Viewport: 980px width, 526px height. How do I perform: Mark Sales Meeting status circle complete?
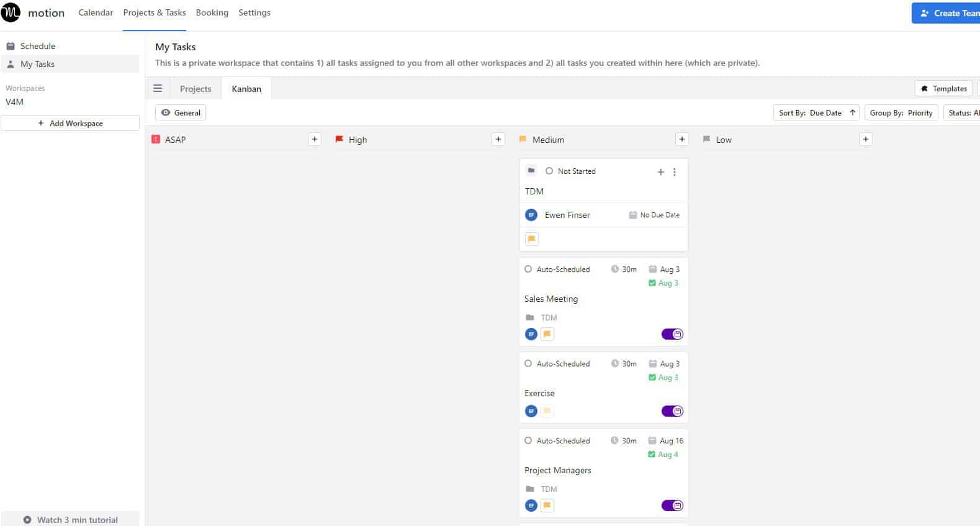(x=528, y=270)
